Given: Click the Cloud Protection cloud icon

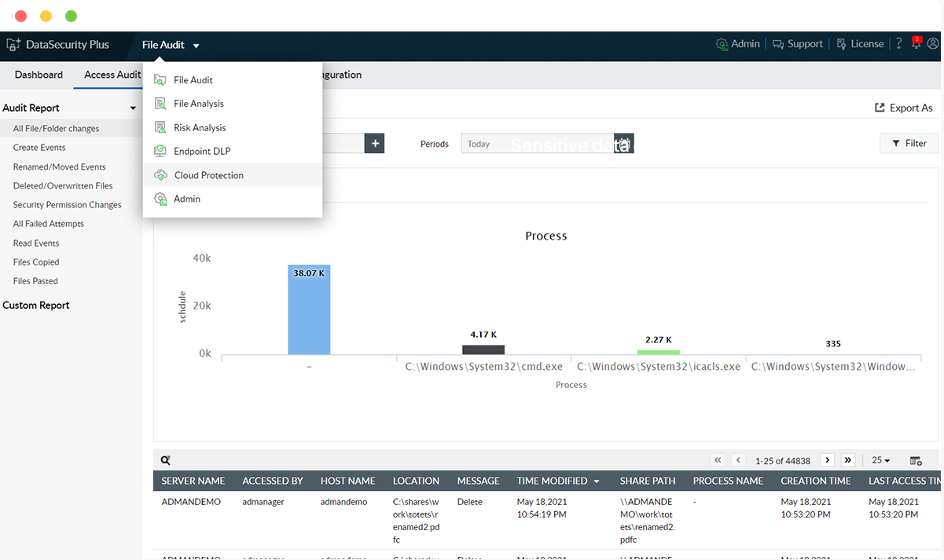Looking at the screenshot, I should [160, 175].
